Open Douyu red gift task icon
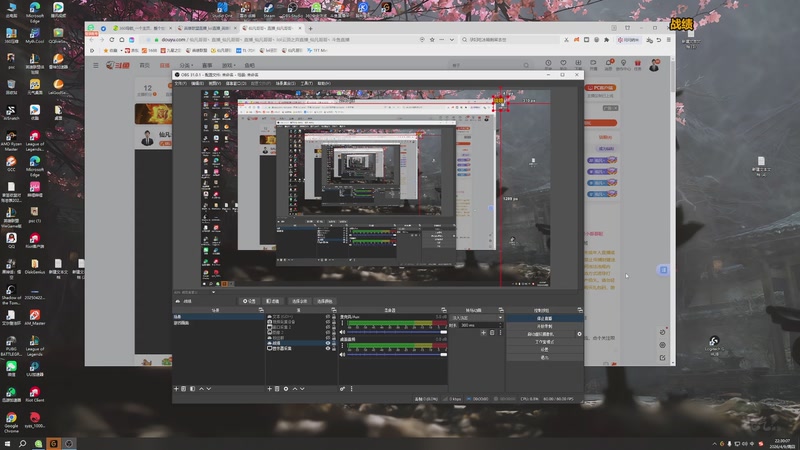The height and width of the screenshot is (450, 800). click(638, 64)
